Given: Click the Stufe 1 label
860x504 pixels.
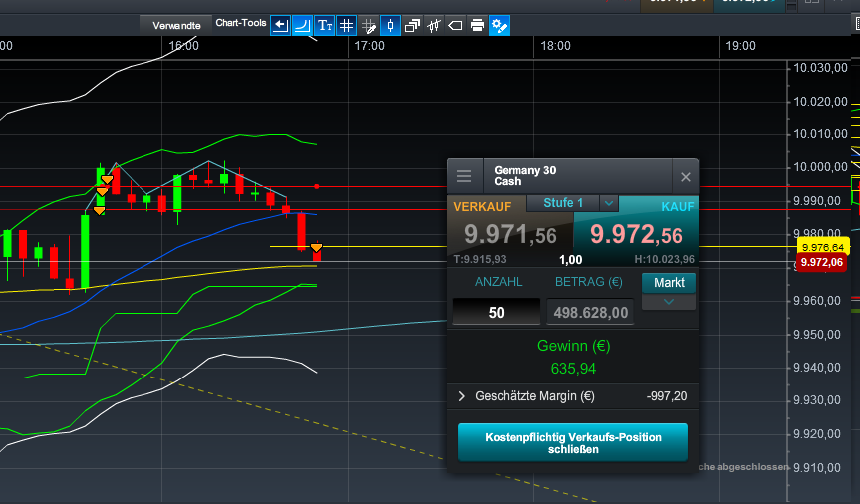Looking at the screenshot, I should coord(563,203).
